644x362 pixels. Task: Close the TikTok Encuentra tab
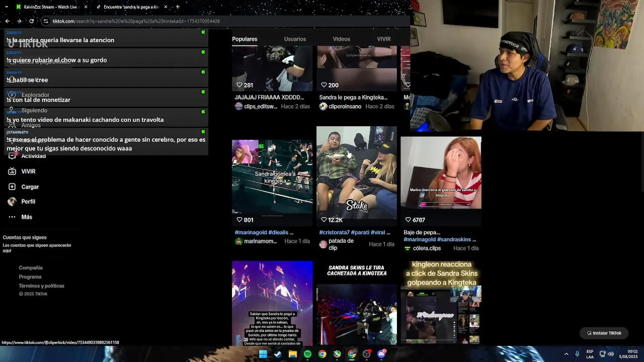(165, 7)
